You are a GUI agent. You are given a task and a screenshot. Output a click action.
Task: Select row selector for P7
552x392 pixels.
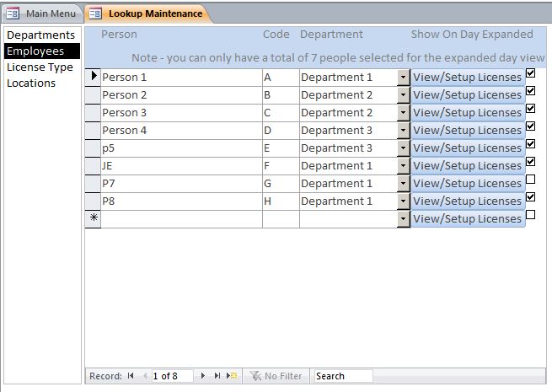point(93,183)
